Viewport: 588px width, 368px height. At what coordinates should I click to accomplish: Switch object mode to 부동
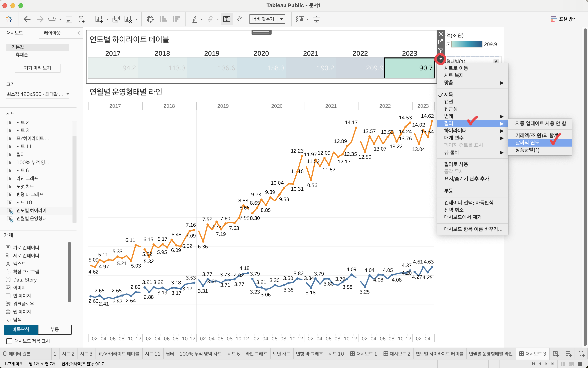tap(55, 329)
